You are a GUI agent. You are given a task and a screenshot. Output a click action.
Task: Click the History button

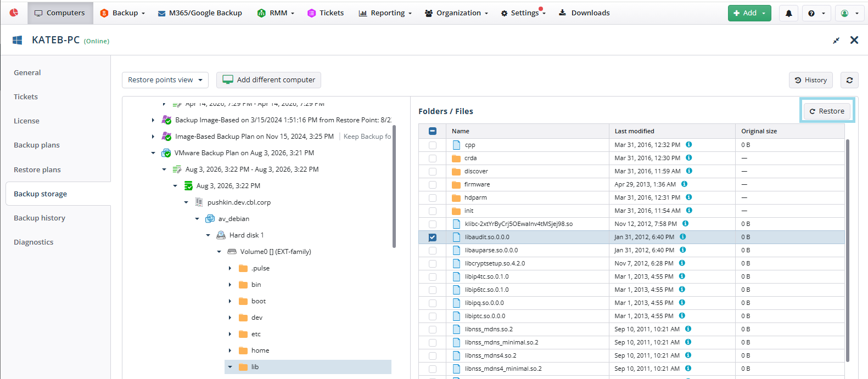(x=811, y=80)
